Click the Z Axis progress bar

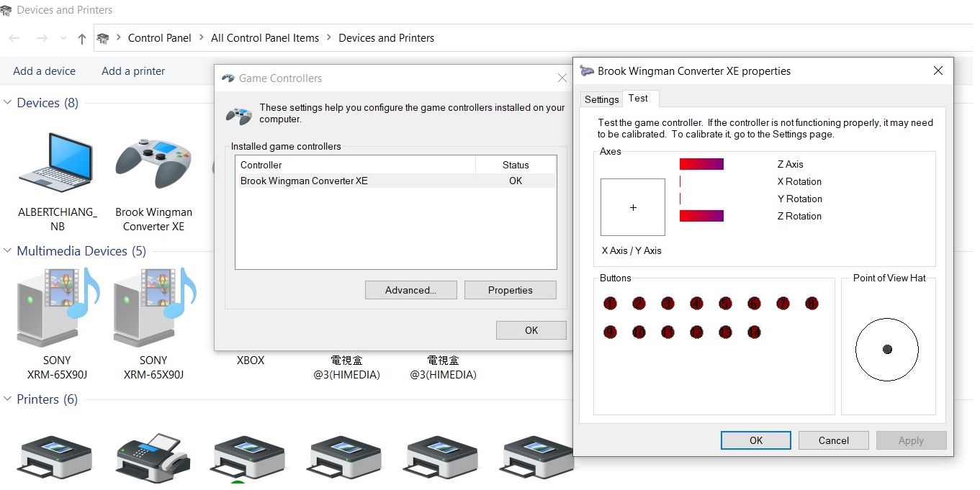point(702,164)
